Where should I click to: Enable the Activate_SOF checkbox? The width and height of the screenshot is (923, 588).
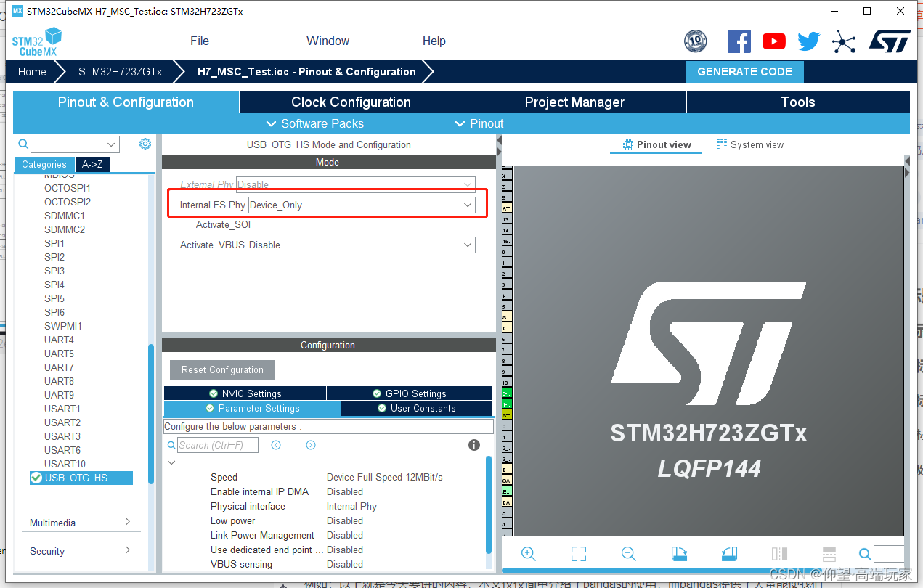tap(188, 225)
